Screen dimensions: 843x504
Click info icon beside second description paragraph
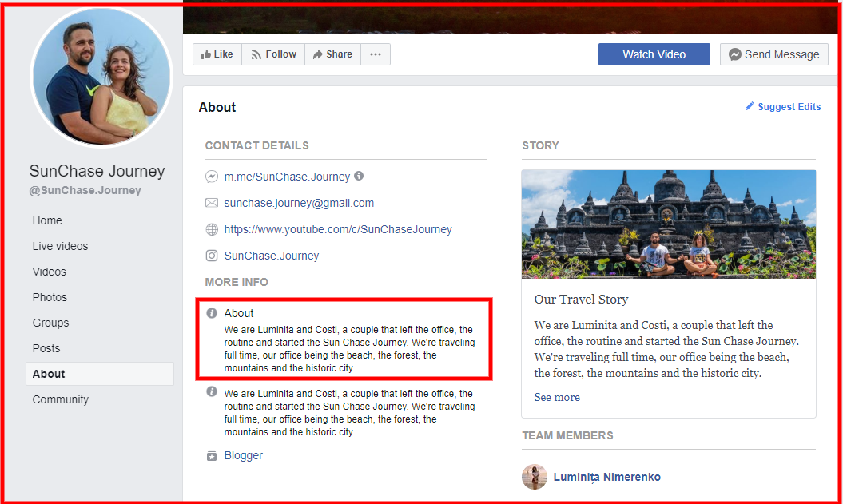click(x=212, y=391)
